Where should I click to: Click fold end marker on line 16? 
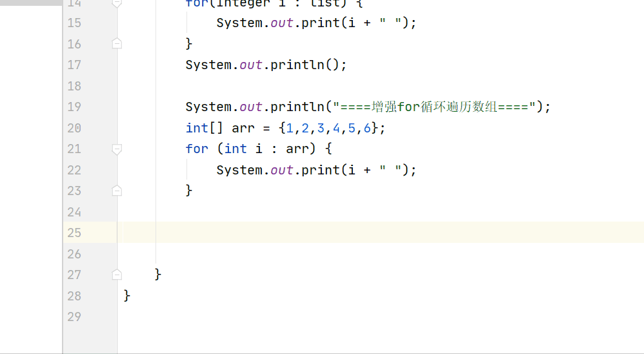click(117, 44)
